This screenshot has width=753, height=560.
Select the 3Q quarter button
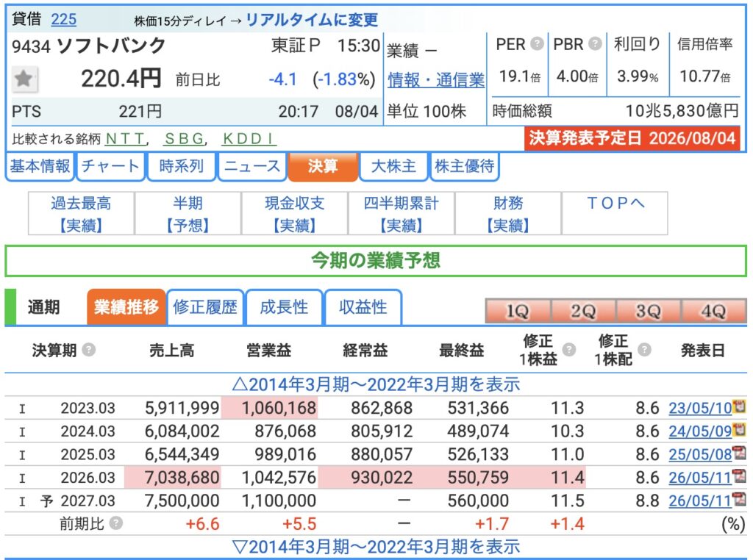click(x=649, y=311)
